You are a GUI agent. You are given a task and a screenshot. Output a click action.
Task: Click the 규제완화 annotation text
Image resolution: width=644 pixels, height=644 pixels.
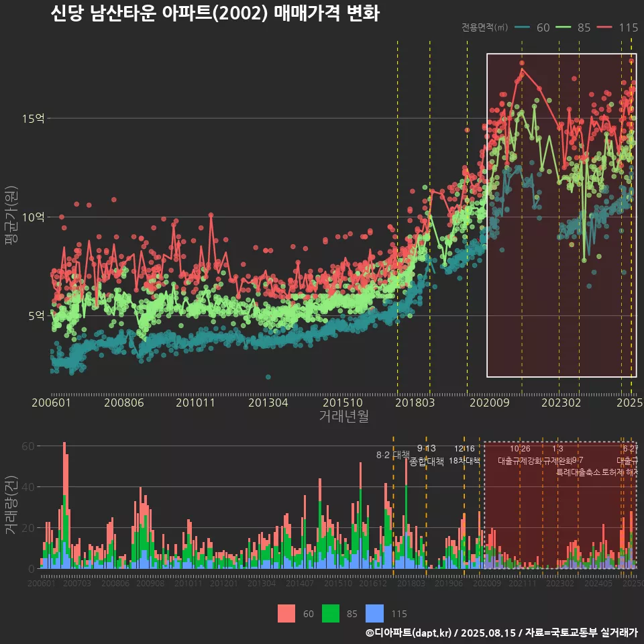(x=557, y=461)
